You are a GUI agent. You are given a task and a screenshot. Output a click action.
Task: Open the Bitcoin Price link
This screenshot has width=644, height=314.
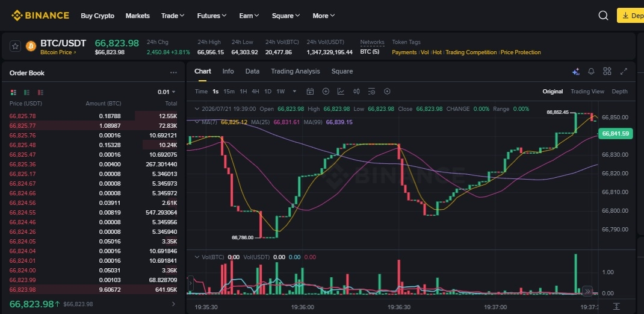58,52
